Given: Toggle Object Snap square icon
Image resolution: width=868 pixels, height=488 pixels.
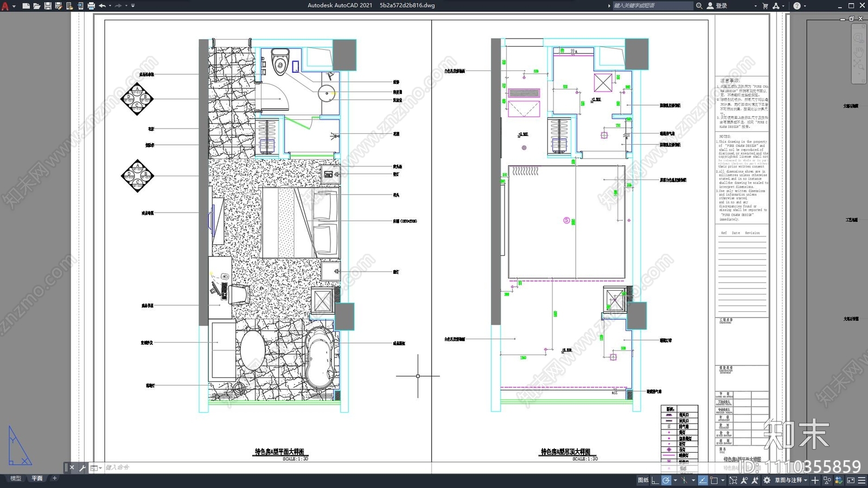Looking at the screenshot, I should coord(714,480).
